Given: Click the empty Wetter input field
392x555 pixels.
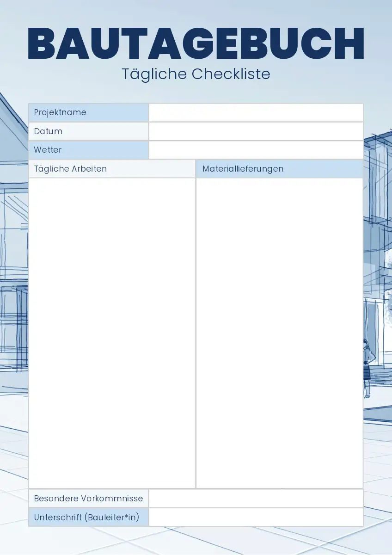Looking at the screenshot, I should tap(256, 150).
